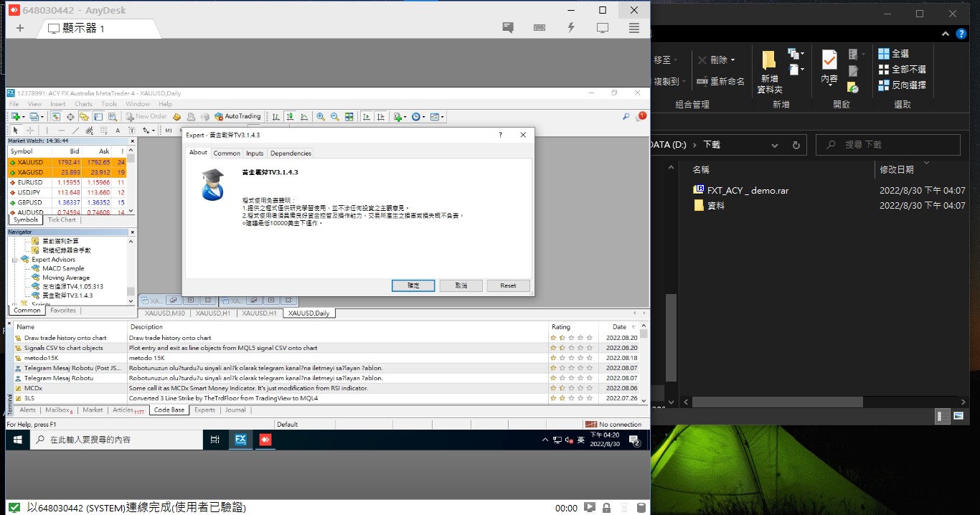Click MetaTrader icon in remote taskbar
The image size is (980, 515).
click(240, 440)
